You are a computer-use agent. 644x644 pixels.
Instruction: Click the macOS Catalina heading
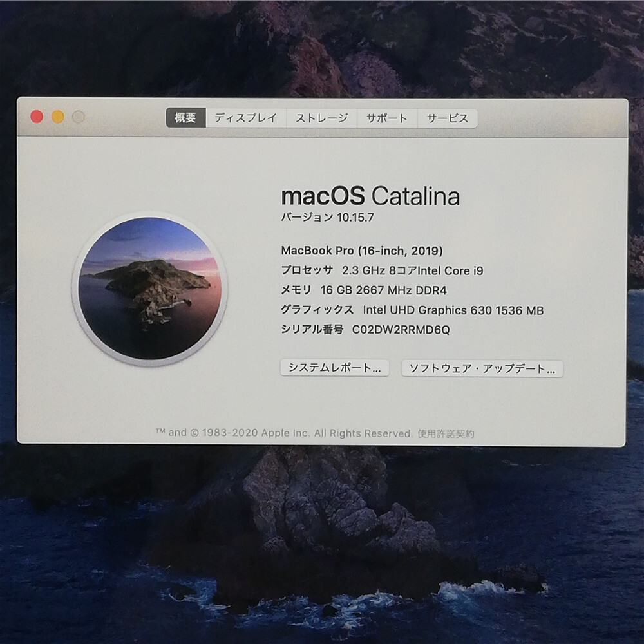point(370,196)
